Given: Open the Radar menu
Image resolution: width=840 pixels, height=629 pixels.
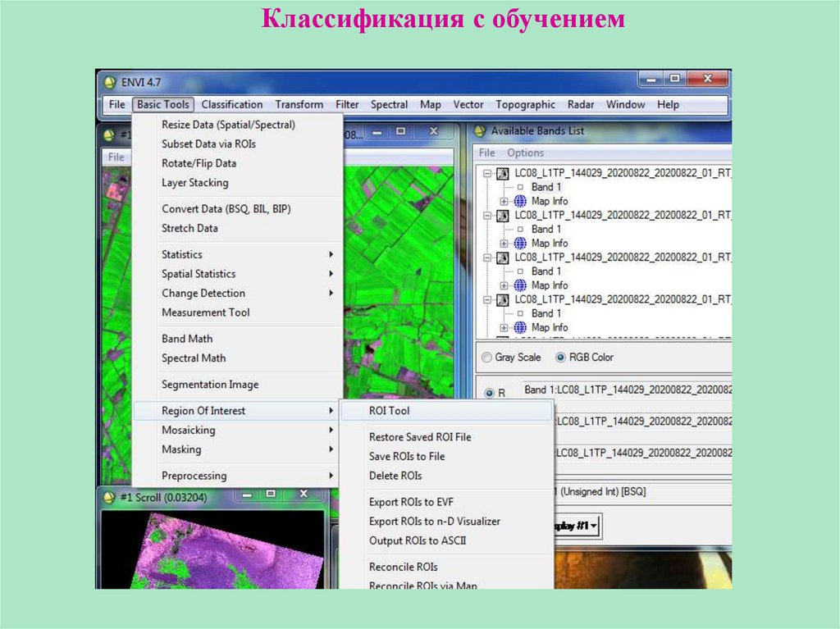Looking at the screenshot, I should click(581, 104).
